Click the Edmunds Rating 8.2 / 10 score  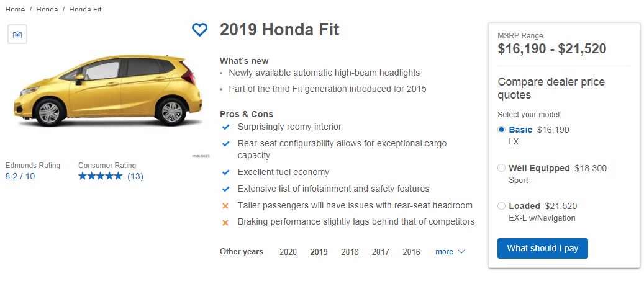[x=20, y=176]
